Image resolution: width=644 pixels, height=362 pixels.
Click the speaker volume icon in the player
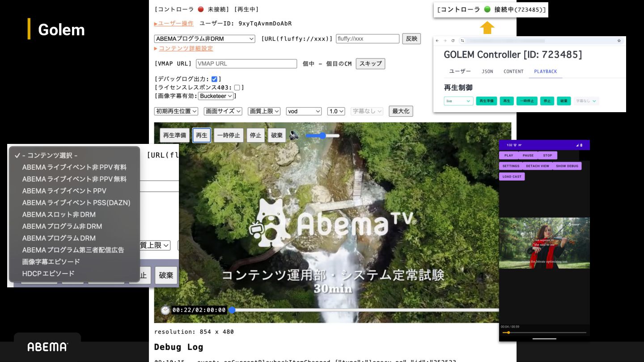point(294,135)
